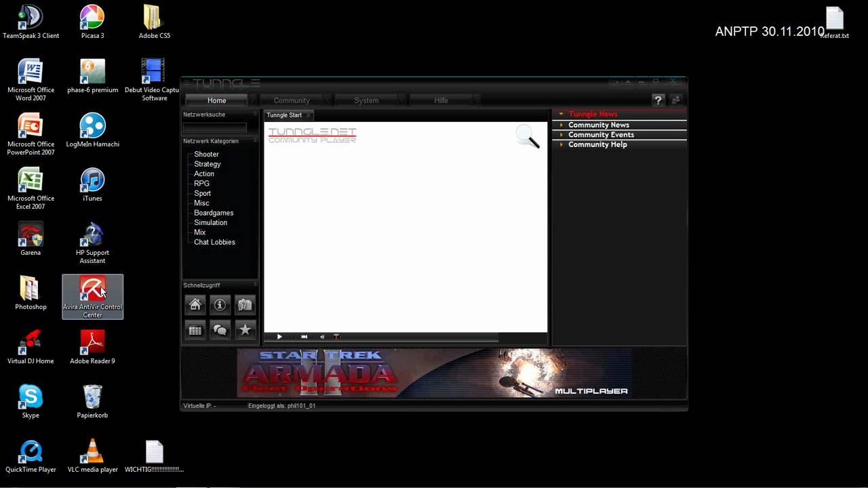Click the star favorites quick access icon

pyautogui.click(x=245, y=330)
